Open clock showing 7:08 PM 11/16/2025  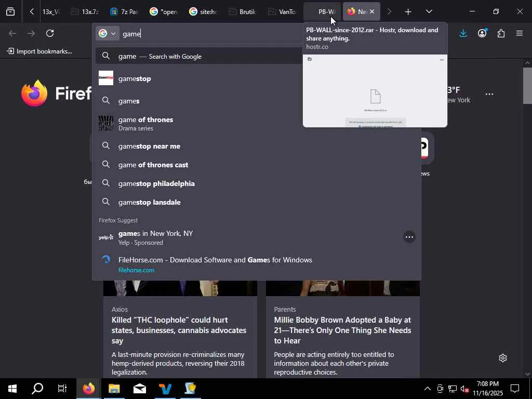point(488,389)
